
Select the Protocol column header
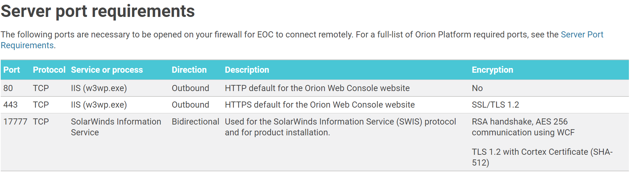pos(49,70)
